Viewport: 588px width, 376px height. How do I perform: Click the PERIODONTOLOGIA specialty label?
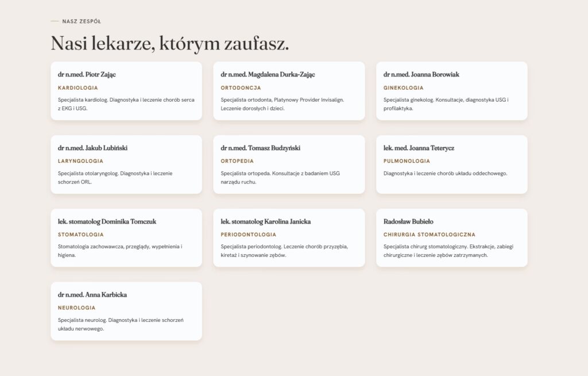click(x=248, y=235)
